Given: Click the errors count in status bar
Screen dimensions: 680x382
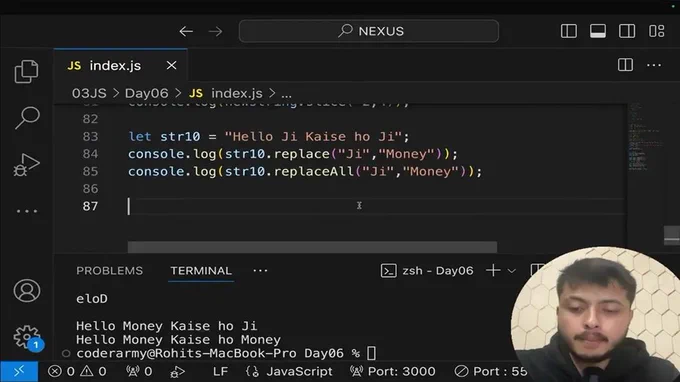Looking at the screenshot, I should (x=61, y=372).
